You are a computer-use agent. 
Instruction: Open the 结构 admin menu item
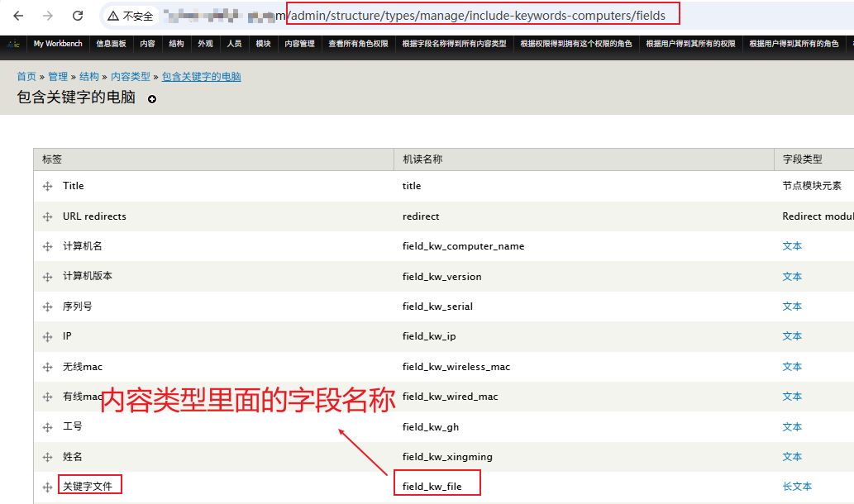pos(176,44)
